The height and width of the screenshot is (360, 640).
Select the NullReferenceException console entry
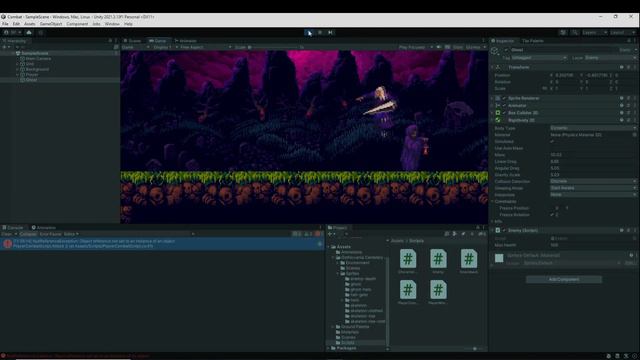(162, 244)
